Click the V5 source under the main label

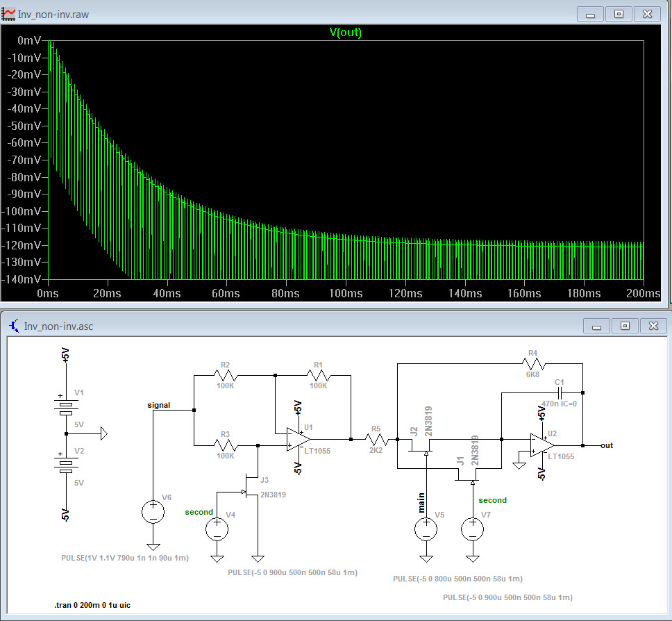coord(426,530)
